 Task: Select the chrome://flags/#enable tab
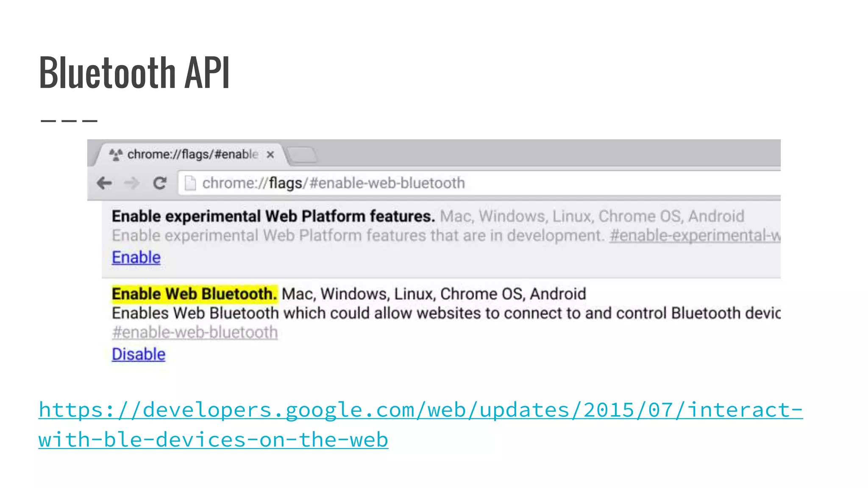pos(193,155)
